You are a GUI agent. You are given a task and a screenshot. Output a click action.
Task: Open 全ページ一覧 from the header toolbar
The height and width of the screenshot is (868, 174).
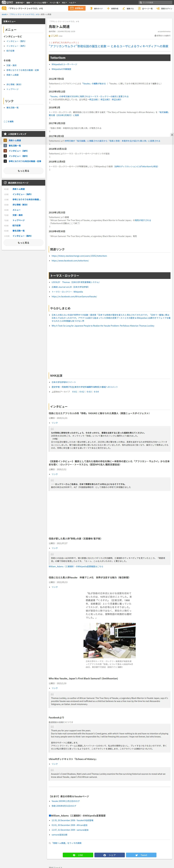145,8
